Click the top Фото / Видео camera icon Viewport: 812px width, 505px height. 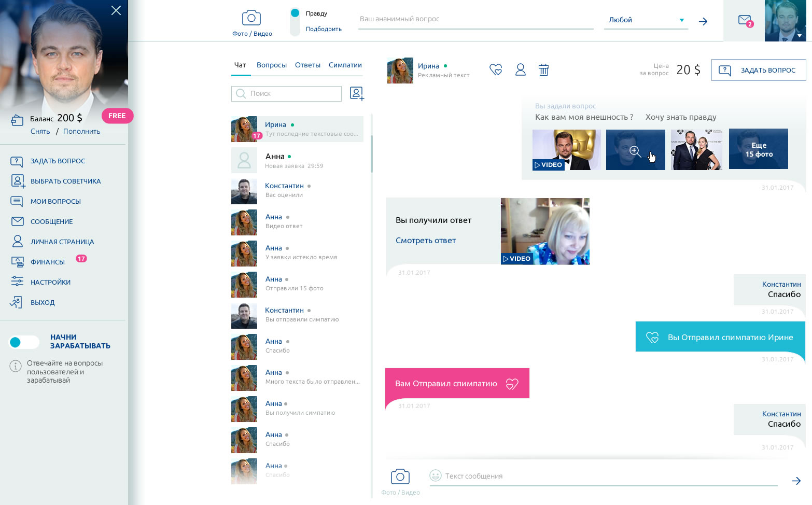(x=251, y=19)
